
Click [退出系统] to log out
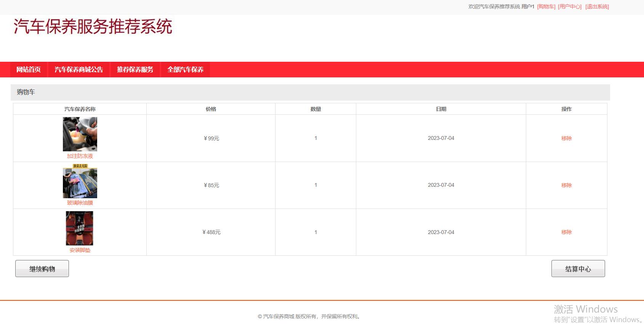597,6
